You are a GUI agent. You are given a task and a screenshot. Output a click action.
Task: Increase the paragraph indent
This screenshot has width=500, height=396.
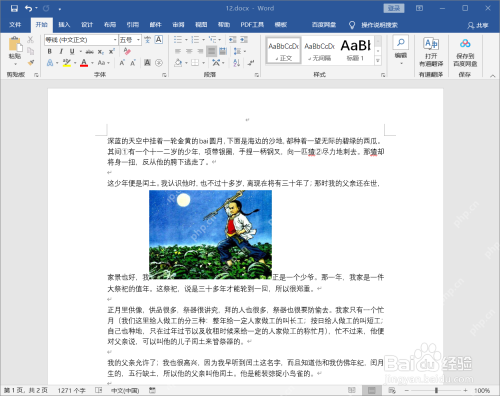point(244,40)
